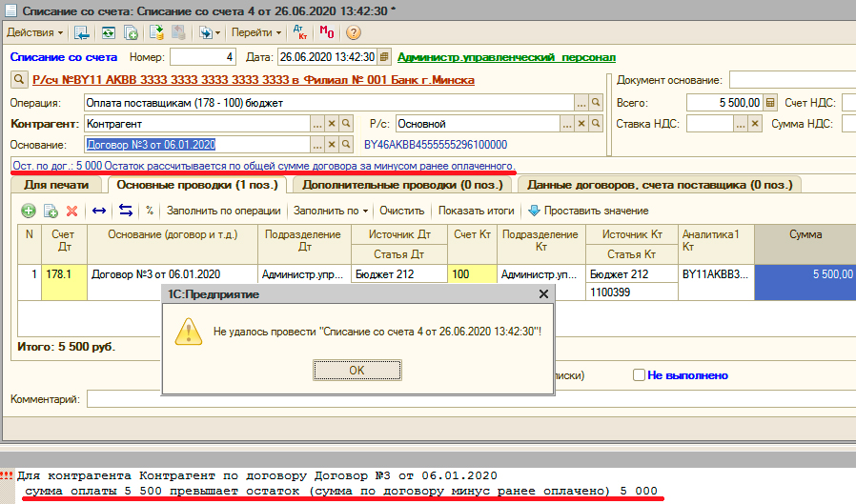This screenshot has height=504, width=856.
Task: Click the green add row icon
Action: click(x=29, y=211)
